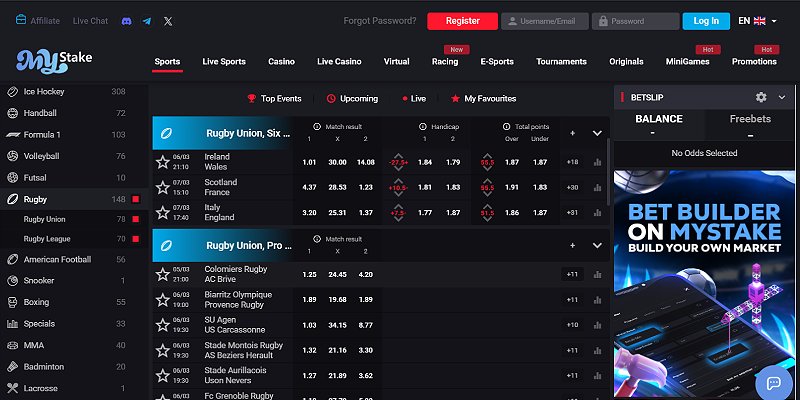Click the Forgot Password link
This screenshot has width=800, height=400.
pos(380,21)
